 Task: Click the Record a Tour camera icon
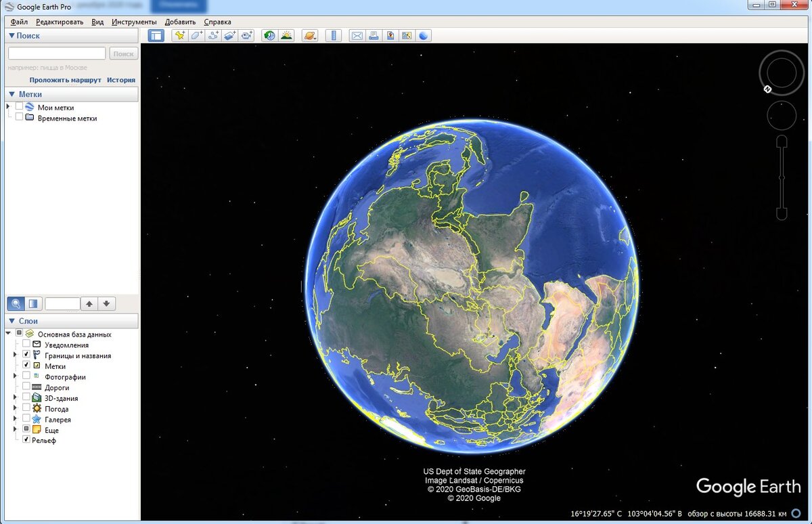point(246,35)
